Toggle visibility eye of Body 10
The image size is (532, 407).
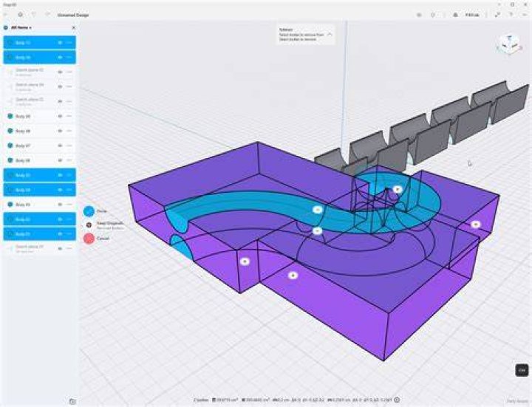pos(60,58)
